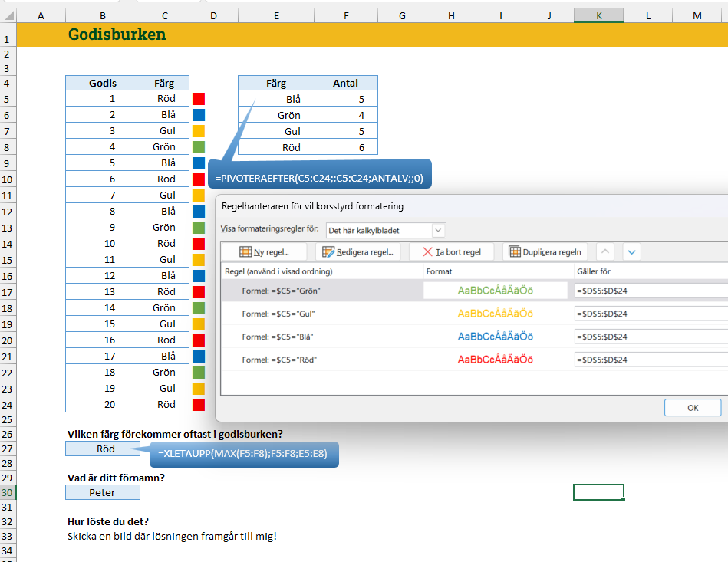
Task: Select the answer cell containing Röd in row 27
Action: tap(103, 449)
